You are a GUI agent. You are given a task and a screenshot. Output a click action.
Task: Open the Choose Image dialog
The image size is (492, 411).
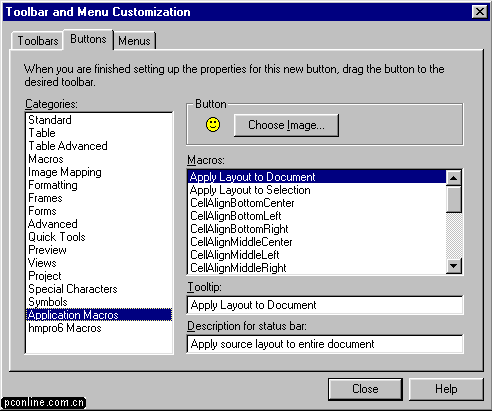click(286, 125)
